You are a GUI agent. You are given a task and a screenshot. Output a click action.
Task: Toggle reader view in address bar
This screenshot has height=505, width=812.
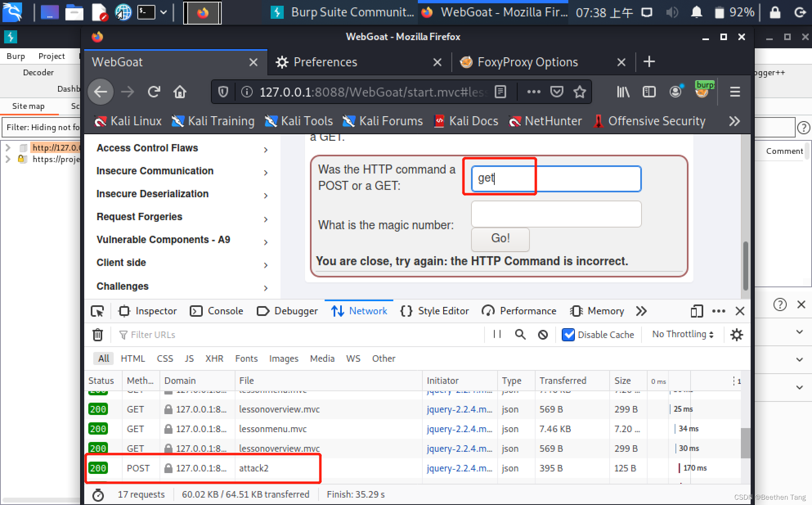point(500,92)
